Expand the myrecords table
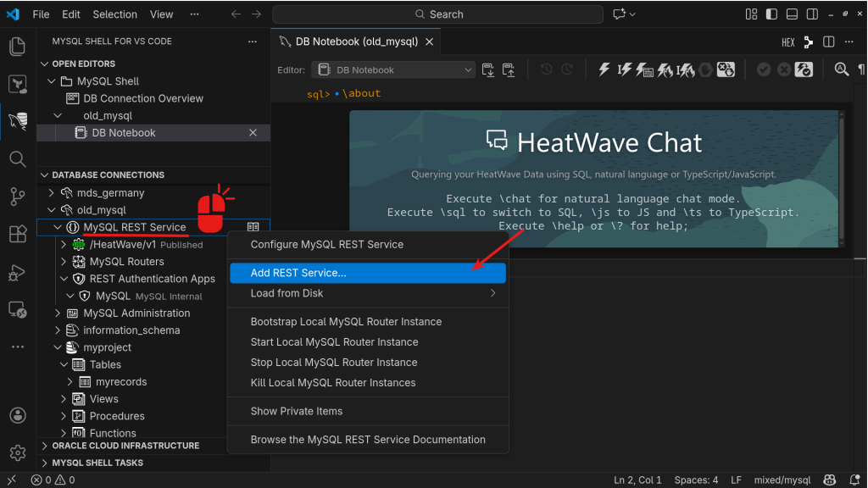 [x=70, y=382]
